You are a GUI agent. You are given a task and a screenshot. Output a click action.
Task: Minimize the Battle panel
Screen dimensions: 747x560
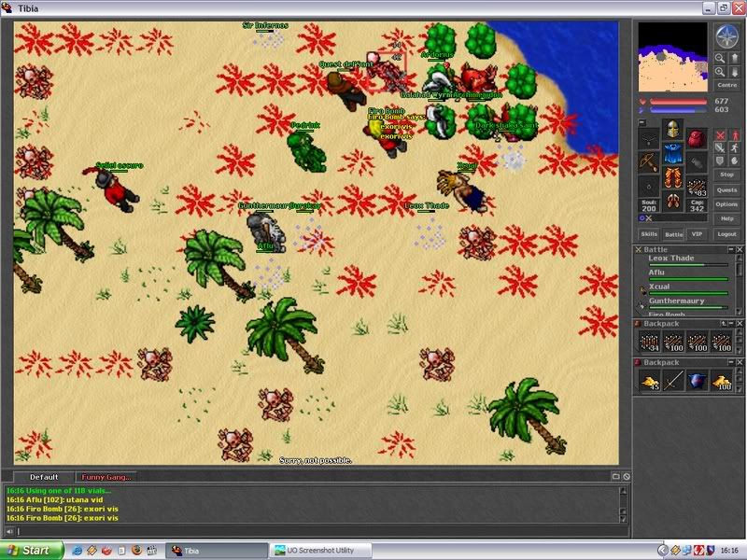point(730,249)
